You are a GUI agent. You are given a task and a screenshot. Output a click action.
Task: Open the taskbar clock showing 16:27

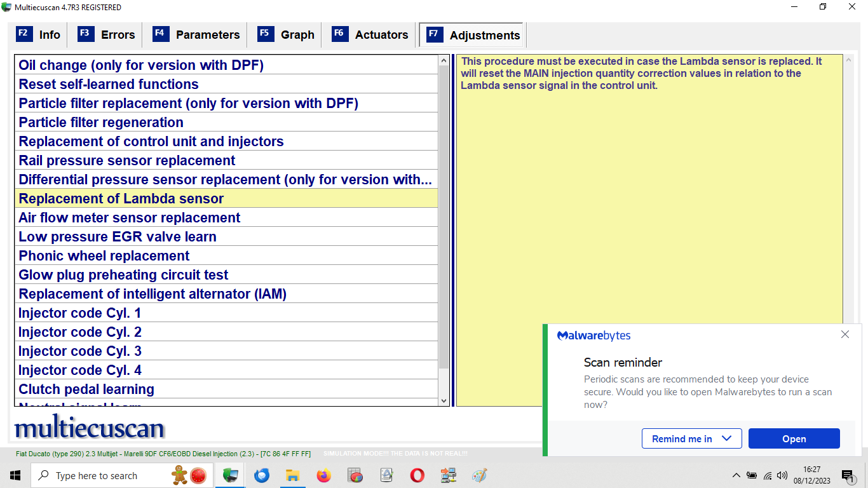811,475
